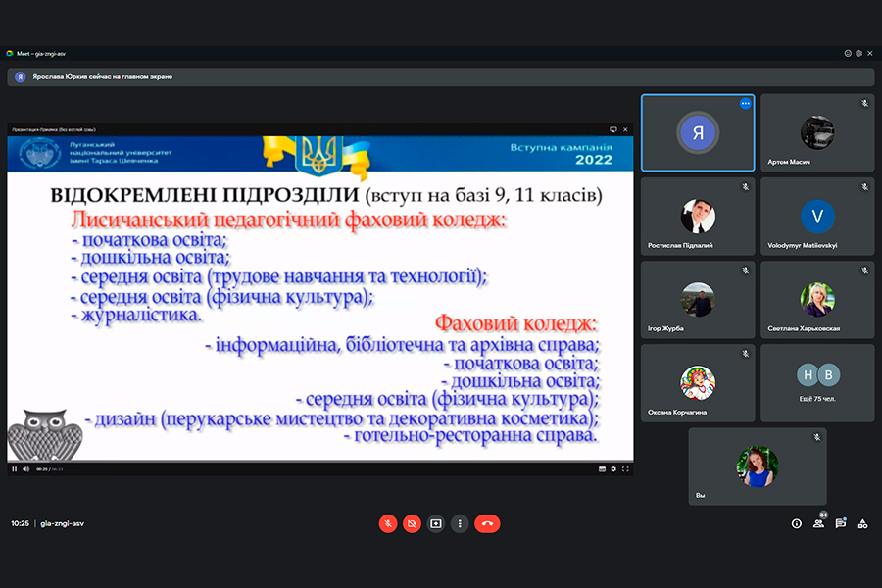Click university logo on slide banner
This screenshot has width=882, height=588.
click(x=40, y=153)
